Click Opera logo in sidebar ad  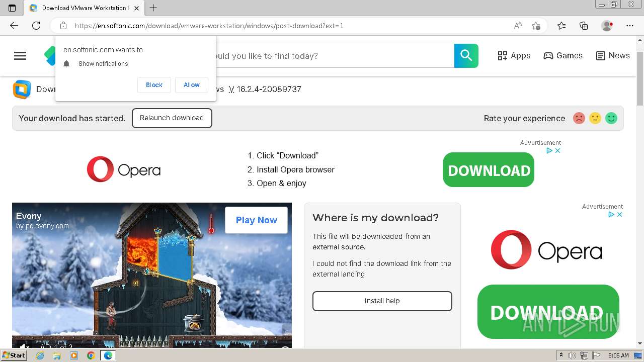pyautogui.click(x=546, y=250)
